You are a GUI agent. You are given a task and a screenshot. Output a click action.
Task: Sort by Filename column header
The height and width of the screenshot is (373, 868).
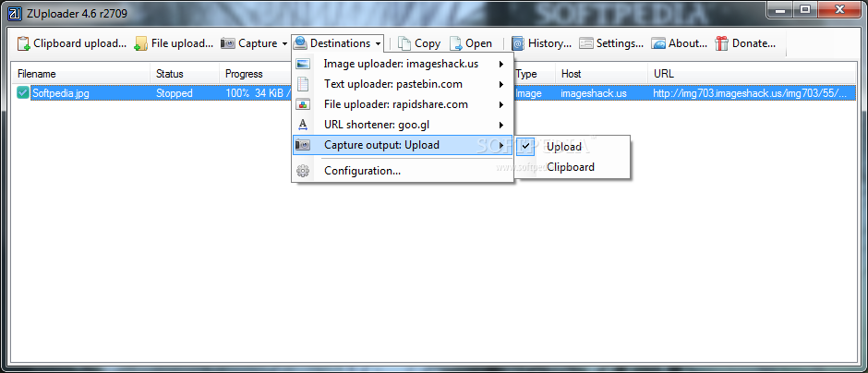(81, 74)
